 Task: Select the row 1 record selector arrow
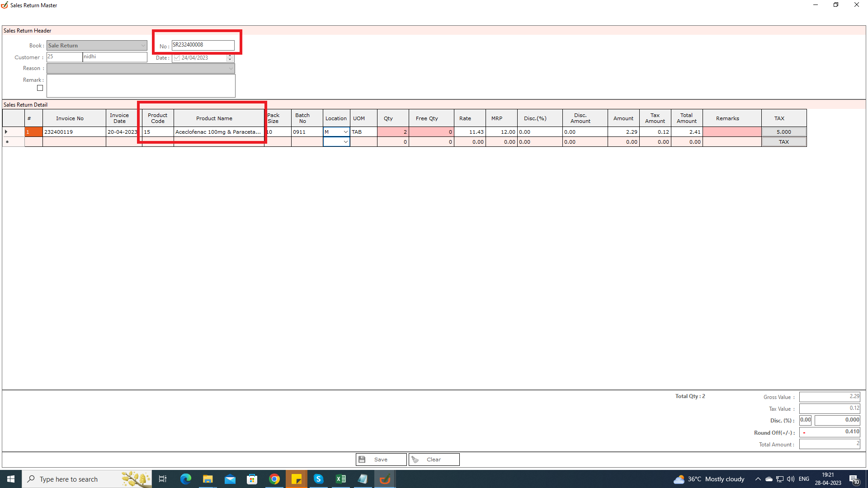(x=6, y=132)
